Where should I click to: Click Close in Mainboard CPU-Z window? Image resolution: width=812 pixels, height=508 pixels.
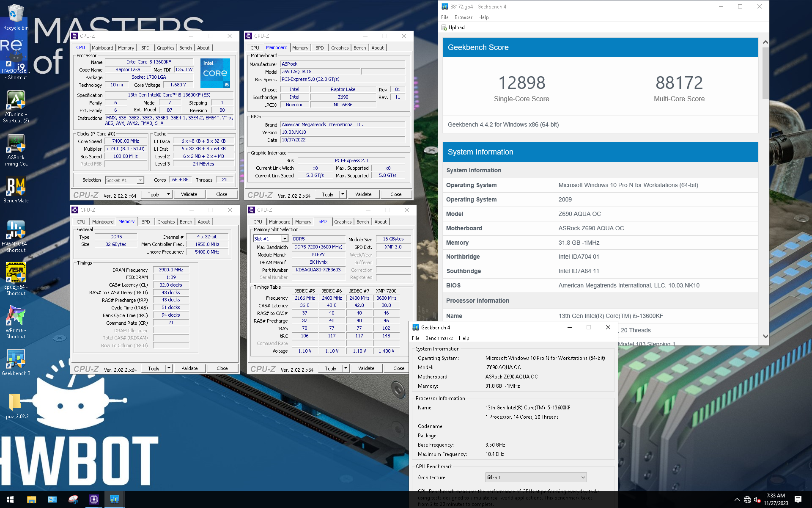click(396, 194)
